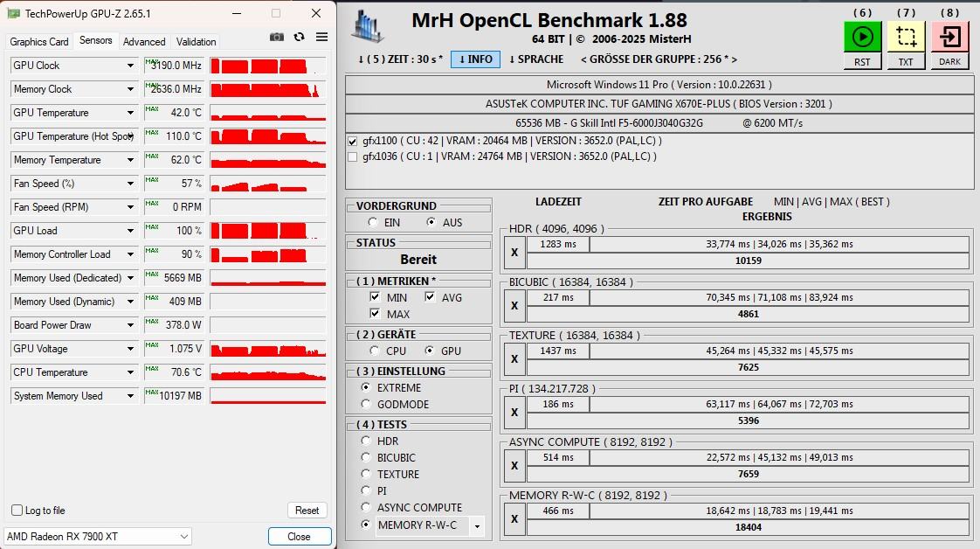Screen dimensions: 980x549
Task: Click the GPU-Z Reset button
Action: coord(307,511)
